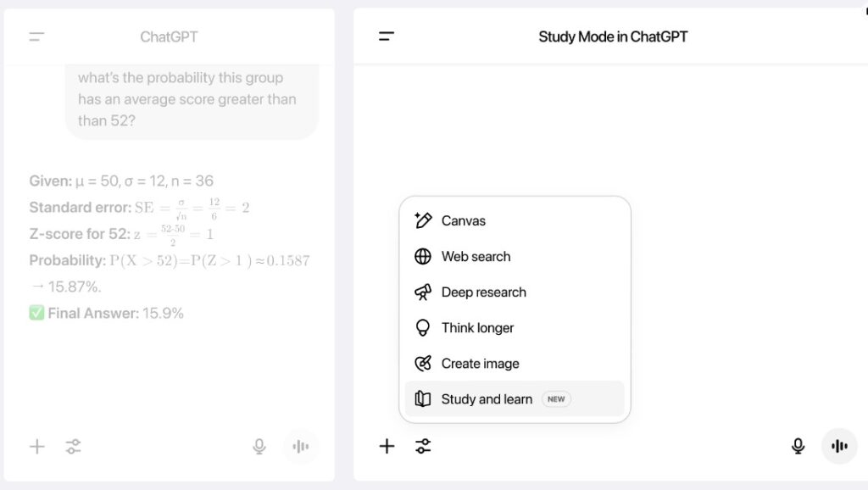Click the NEW badge beside Study and learn

pos(556,398)
